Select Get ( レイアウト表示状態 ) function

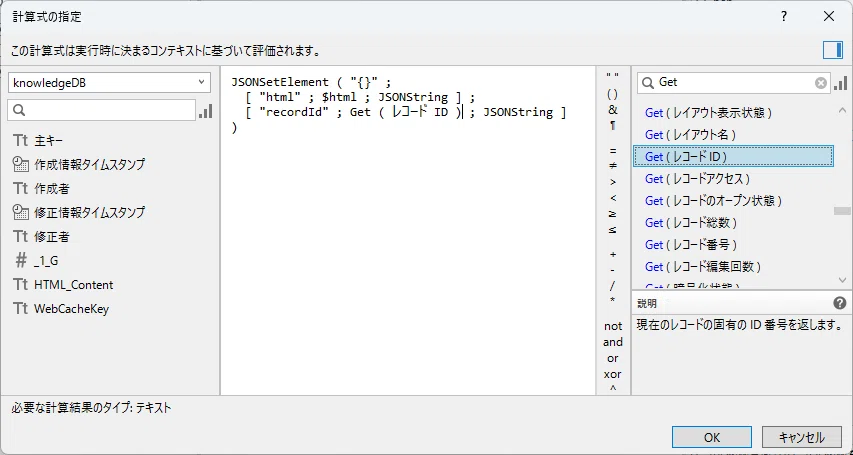708,113
